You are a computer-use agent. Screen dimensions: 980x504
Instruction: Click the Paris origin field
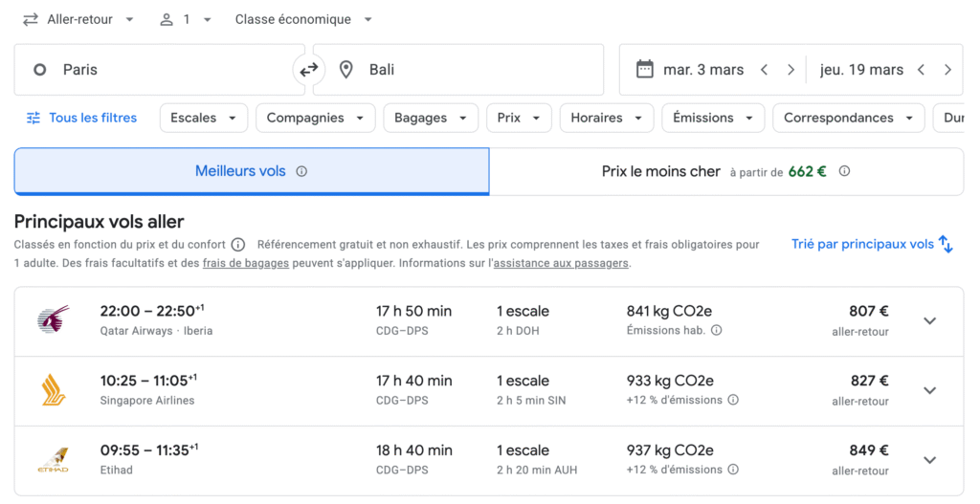160,69
